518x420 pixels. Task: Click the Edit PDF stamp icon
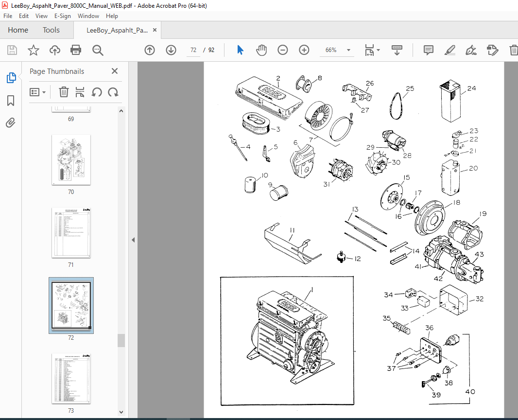click(x=492, y=50)
